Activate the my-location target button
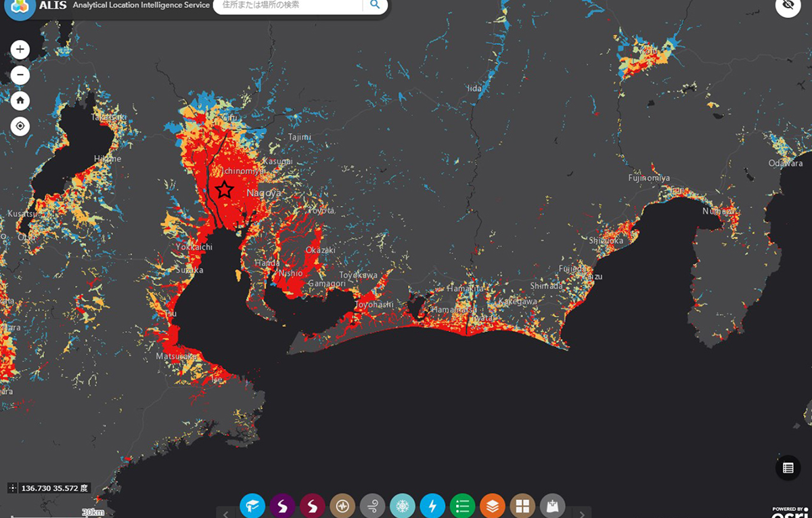Image resolution: width=812 pixels, height=518 pixels. point(20,126)
